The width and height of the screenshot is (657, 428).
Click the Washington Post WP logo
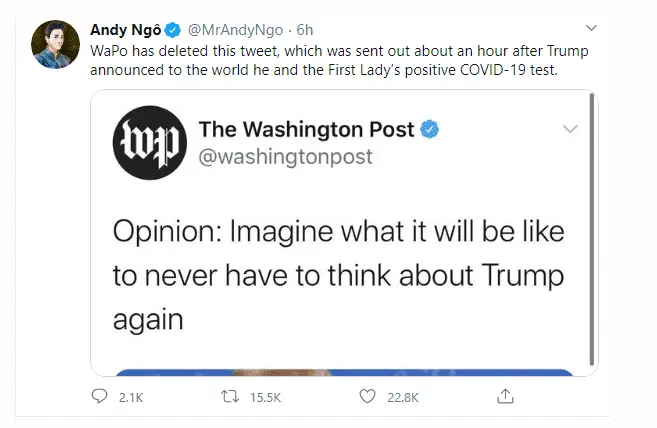[148, 142]
